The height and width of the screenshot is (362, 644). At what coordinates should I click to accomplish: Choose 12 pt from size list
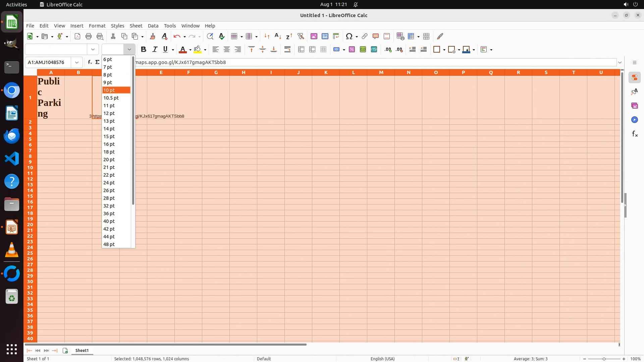pos(109,113)
